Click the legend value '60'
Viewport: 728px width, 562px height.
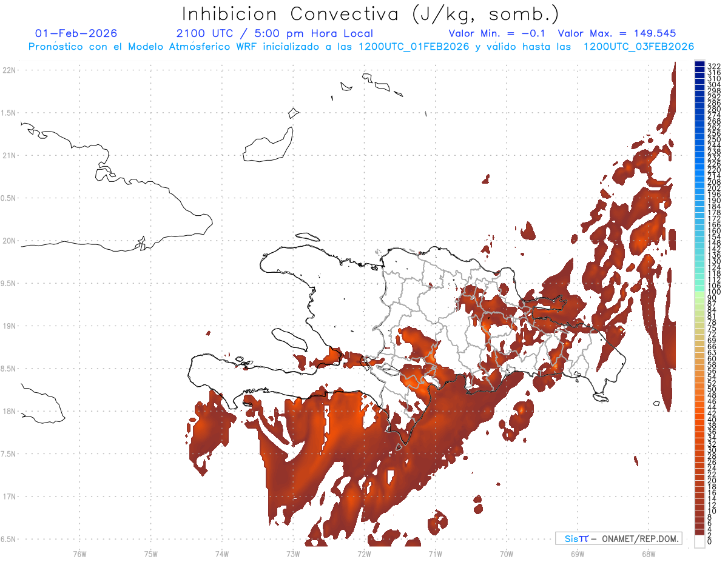pyautogui.click(x=712, y=358)
